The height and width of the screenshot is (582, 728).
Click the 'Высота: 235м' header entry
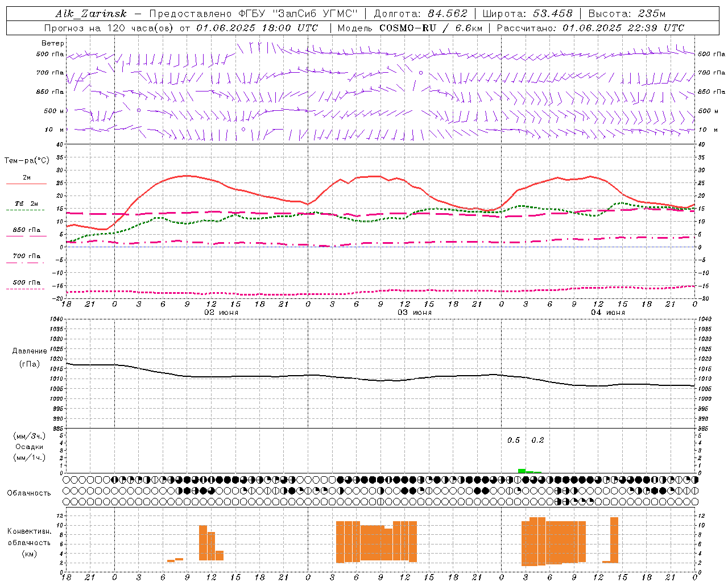tap(627, 14)
